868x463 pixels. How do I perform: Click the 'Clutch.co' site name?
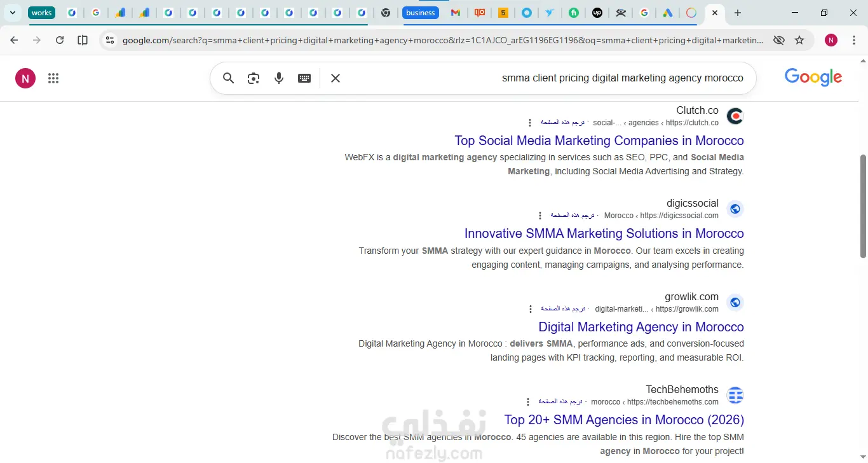tap(698, 110)
